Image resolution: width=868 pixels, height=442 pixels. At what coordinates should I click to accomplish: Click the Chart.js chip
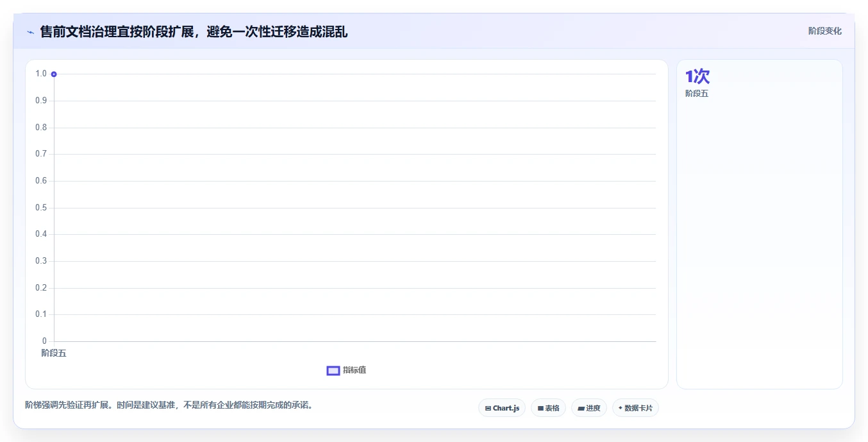pyautogui.click(x=502, y=408)
